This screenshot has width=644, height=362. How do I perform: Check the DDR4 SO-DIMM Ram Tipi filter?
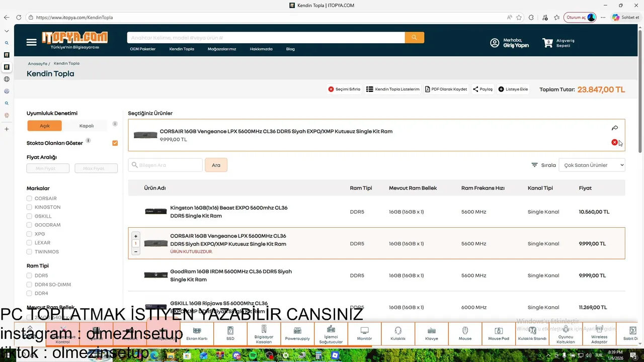[x=29, y=285]
